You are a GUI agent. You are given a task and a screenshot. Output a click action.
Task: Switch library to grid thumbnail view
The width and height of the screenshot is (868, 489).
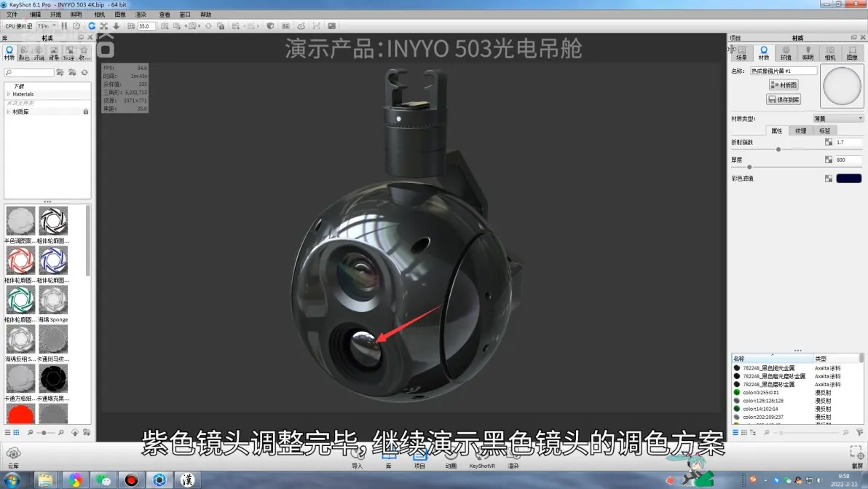coord(17,432)
